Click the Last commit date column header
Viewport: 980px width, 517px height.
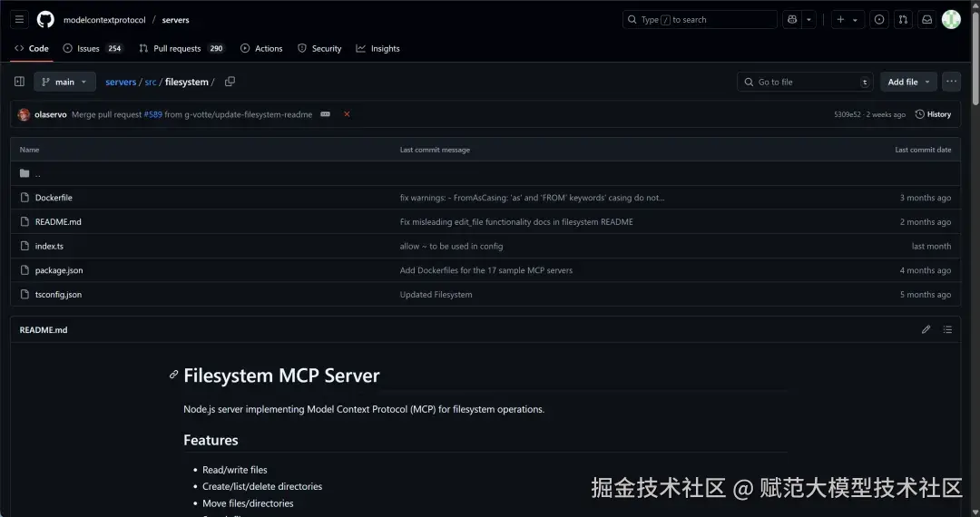923,150
